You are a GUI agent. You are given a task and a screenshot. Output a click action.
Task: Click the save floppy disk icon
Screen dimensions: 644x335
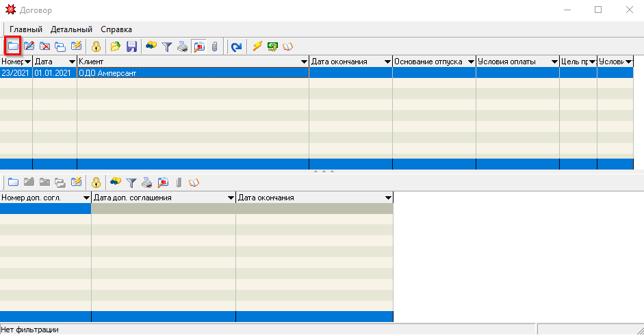[132, 46]
